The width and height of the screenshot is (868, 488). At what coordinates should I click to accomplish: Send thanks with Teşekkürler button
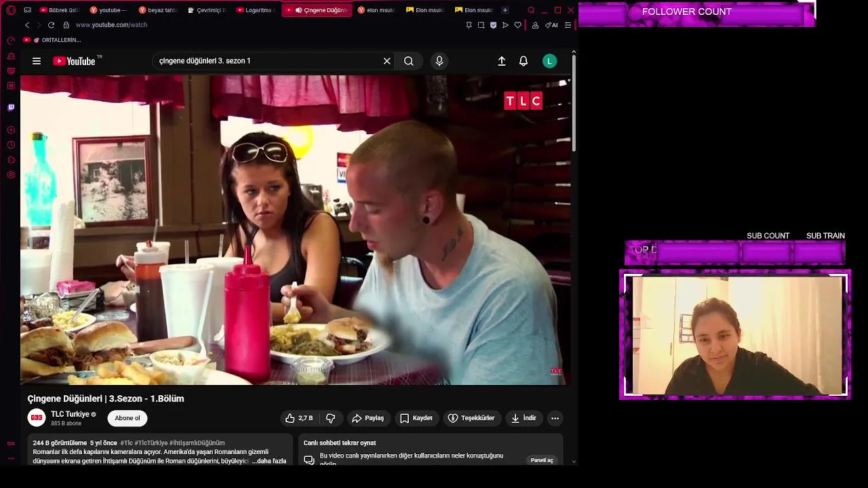click(471, 418)
